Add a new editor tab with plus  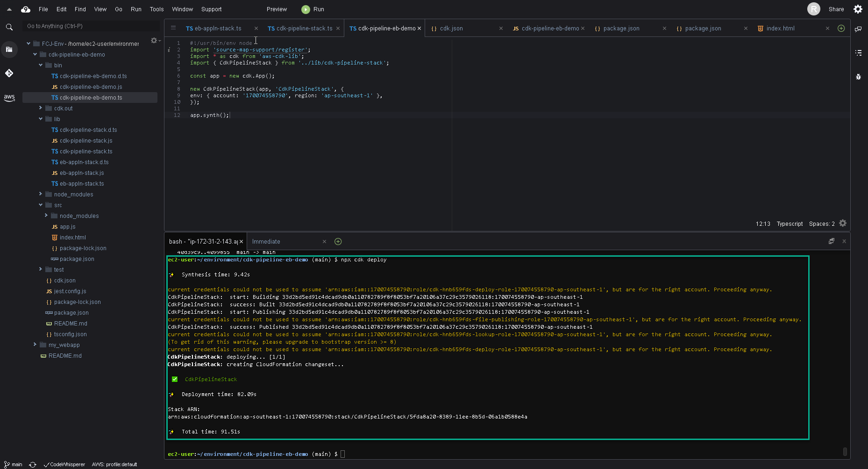pos(841,29)
